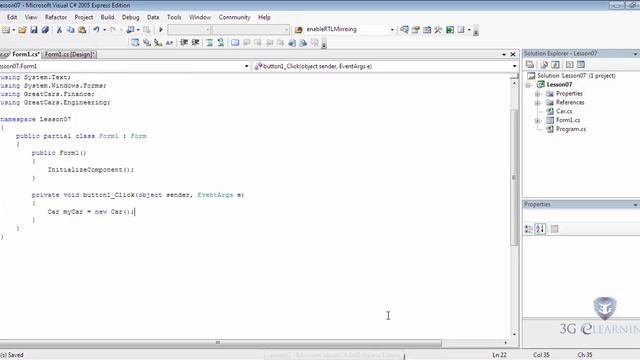The image size is (640, 360).
Task: Open the Data menu
Action: click(153, 17)
